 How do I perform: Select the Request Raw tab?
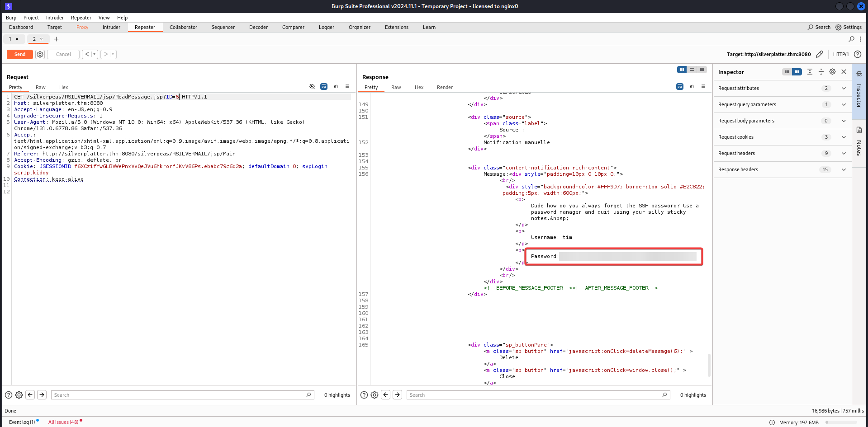(41, 87)
